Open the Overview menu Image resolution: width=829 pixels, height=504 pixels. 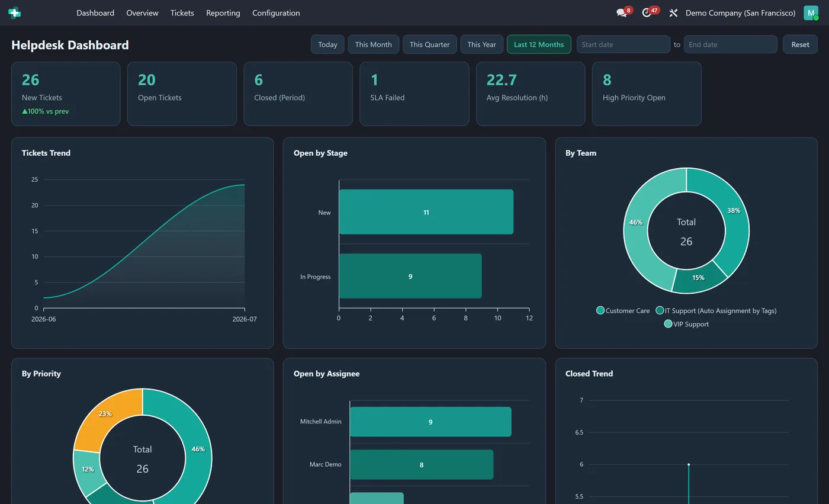(142, 12)
